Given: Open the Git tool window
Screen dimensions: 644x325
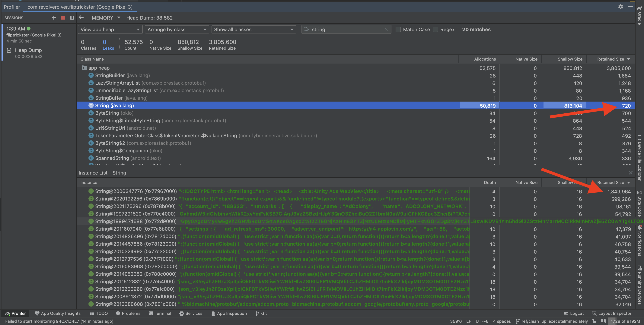Looking at the screenshot, I should coord(261,313).
